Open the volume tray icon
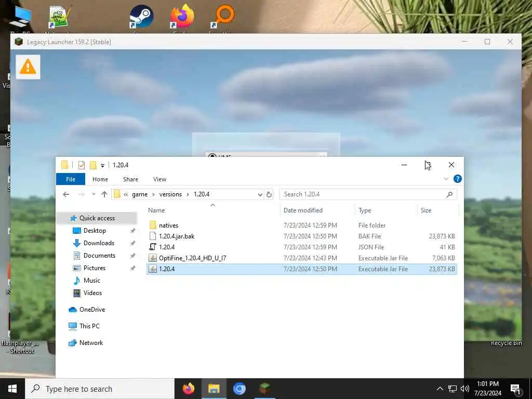The height and width of the screenshot is (399, 532). (465, 389)
